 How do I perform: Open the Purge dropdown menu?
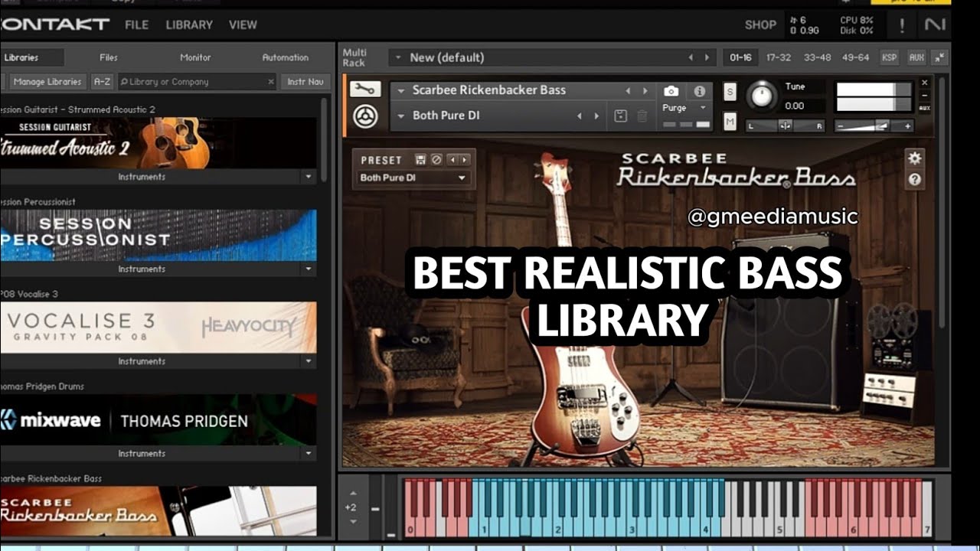click(685, 108)
